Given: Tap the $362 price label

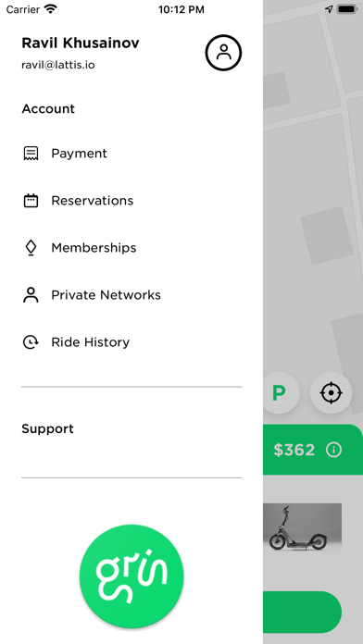Looking at the screenshot, I should pos(294,450).
